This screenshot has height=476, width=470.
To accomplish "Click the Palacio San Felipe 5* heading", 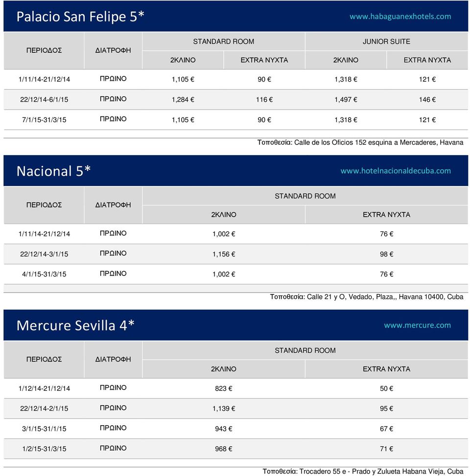I will (80, 17).
